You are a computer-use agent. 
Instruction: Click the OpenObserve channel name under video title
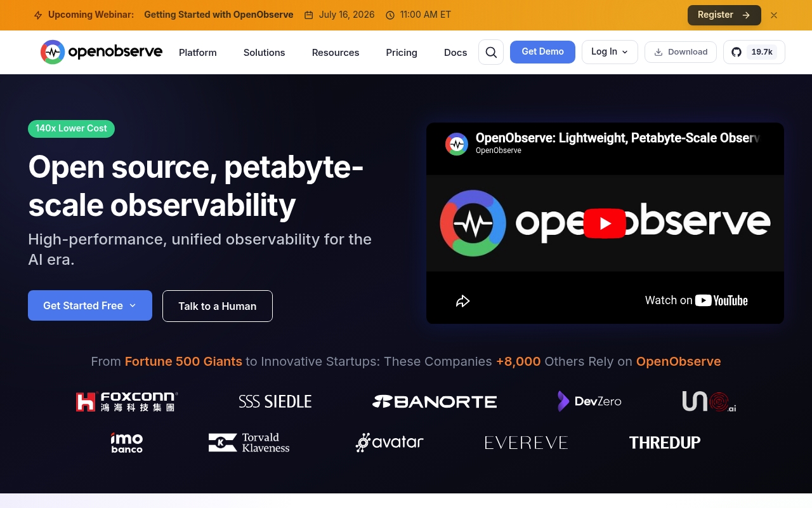pos(499,150)
